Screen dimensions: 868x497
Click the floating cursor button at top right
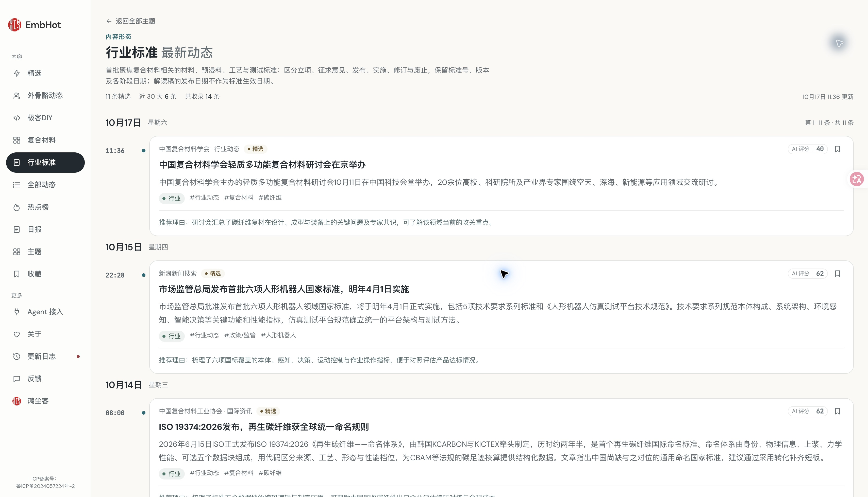point(840,43)
